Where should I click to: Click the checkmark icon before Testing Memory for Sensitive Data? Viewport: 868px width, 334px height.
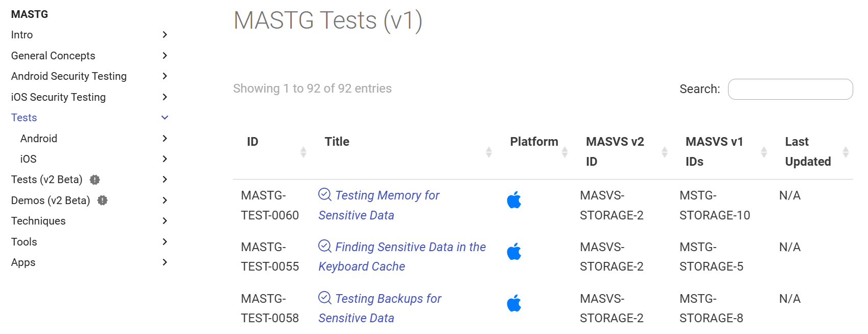(324, 194)
